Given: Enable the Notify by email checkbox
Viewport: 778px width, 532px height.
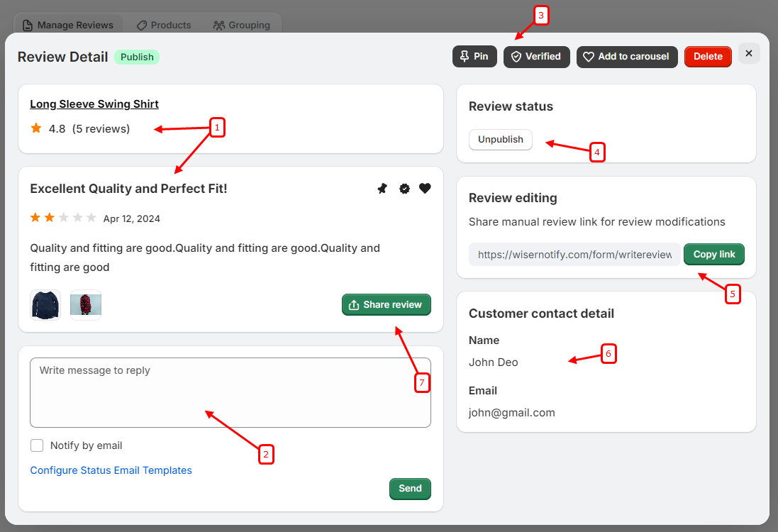Looking at the screenshot, I should [37, 445].
